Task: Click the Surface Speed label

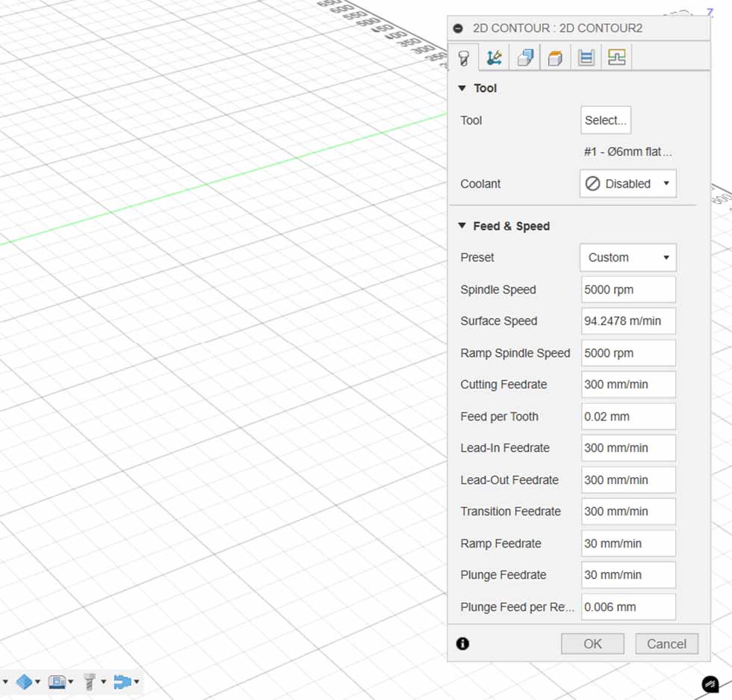Action: (x=499, y=320)
